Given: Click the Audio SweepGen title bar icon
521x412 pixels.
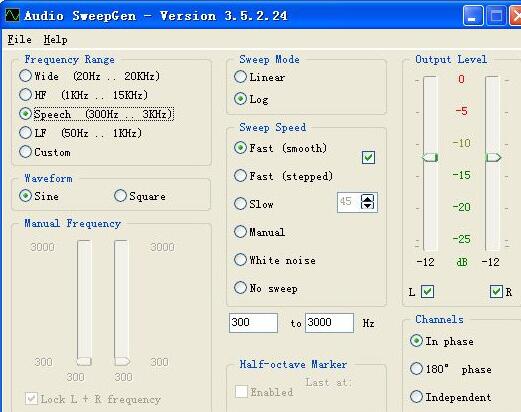Looking at the screenshot, I should [12, 15].
